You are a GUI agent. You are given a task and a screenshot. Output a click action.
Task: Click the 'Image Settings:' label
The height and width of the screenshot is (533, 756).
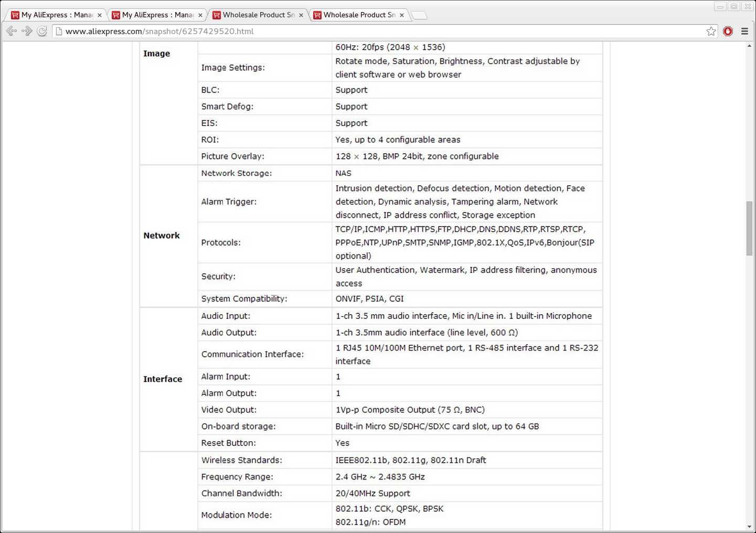pyautogui.click(x=233, y=68)
